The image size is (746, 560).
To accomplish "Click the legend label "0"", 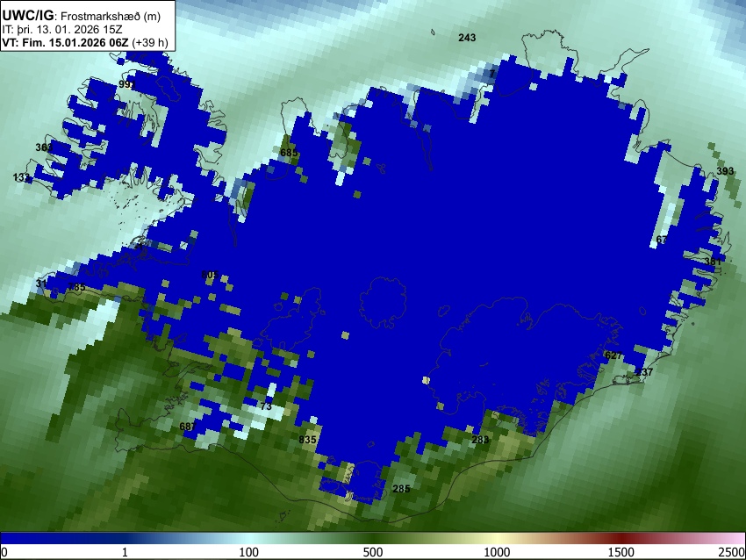I will (4, 552).
